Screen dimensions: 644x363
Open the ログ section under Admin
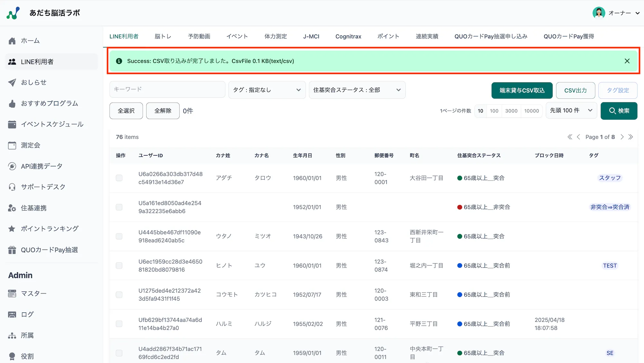[x=27, y=314]
